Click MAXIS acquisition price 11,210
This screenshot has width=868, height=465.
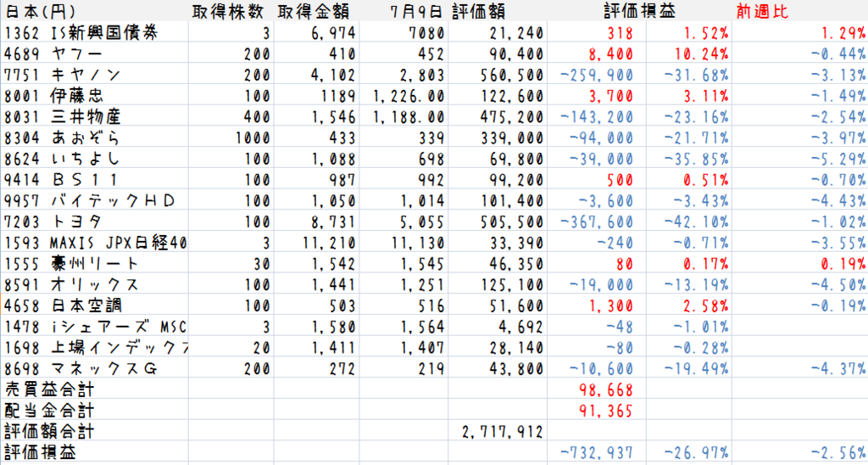pyautogui.click(x=331, y=244)
